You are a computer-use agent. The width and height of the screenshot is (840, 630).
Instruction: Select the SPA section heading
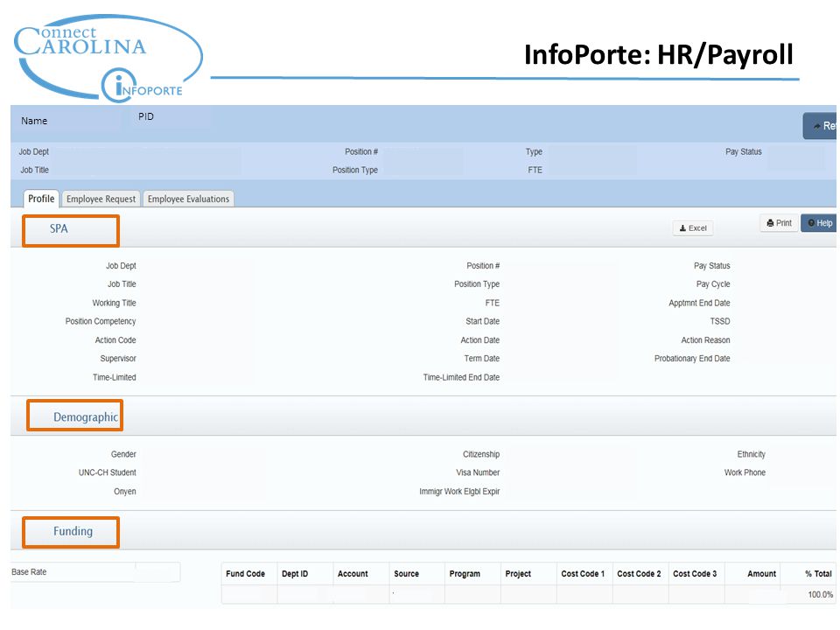[x=59, y=228]
